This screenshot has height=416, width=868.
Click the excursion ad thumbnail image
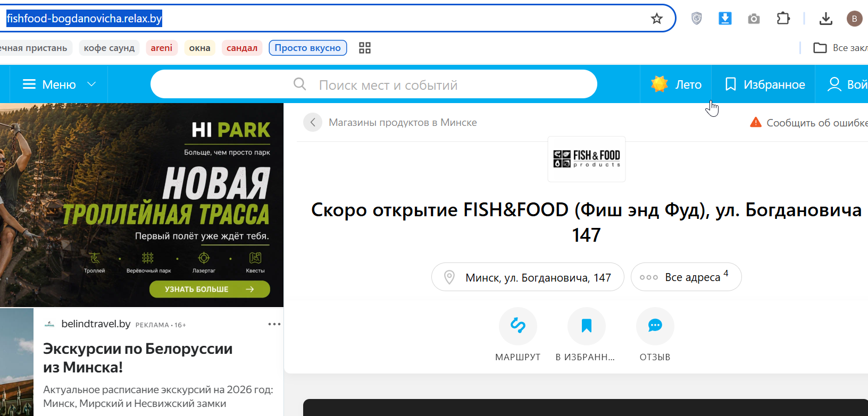pos(16,362)
